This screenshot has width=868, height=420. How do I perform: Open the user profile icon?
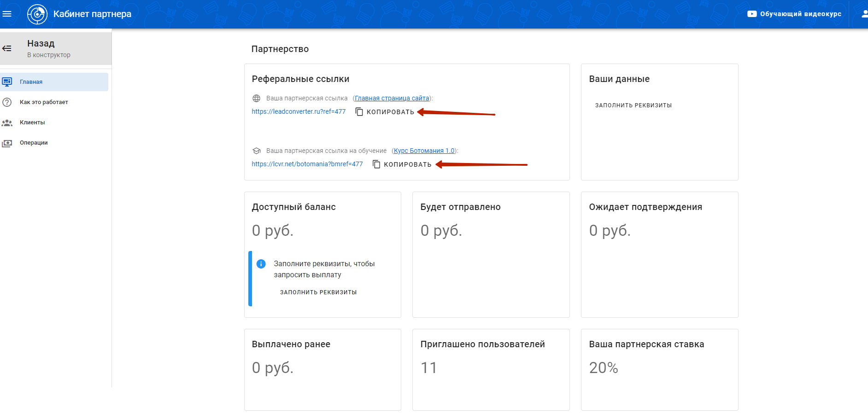(864, 14)
